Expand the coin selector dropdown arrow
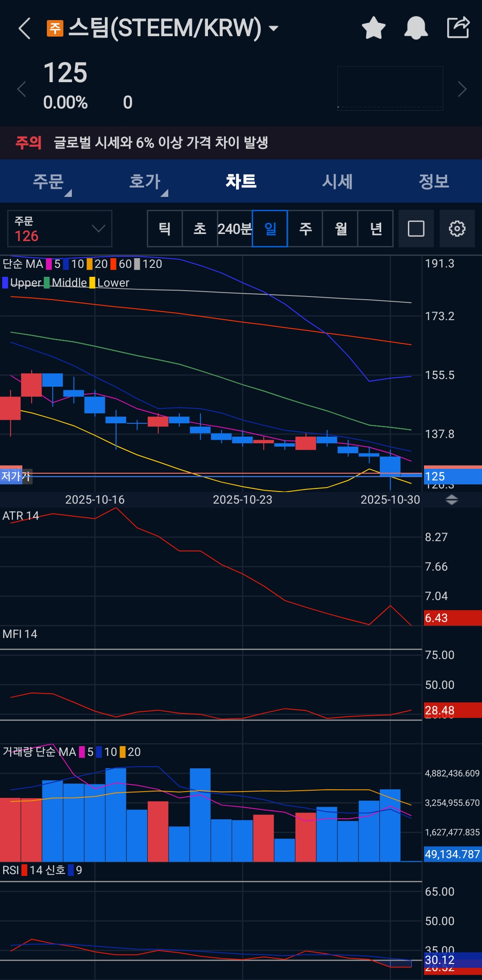The image size is (482, 980). pos(274,29)
